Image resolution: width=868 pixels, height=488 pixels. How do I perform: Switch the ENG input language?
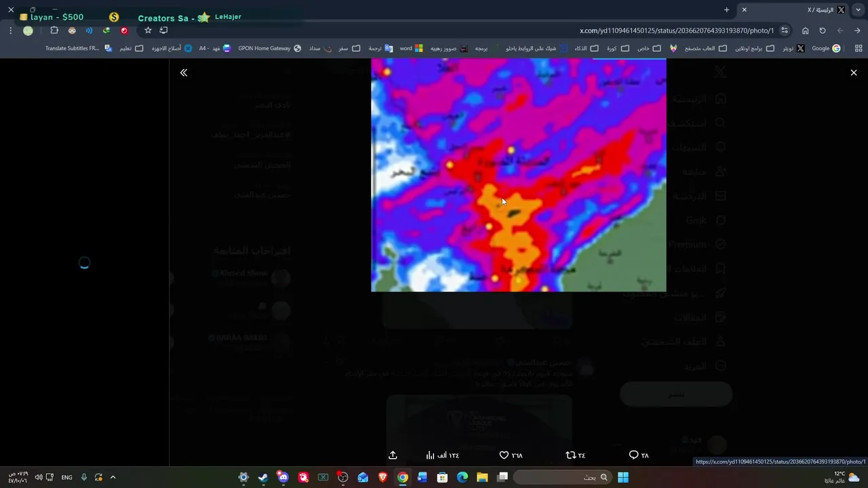[66, 477]
